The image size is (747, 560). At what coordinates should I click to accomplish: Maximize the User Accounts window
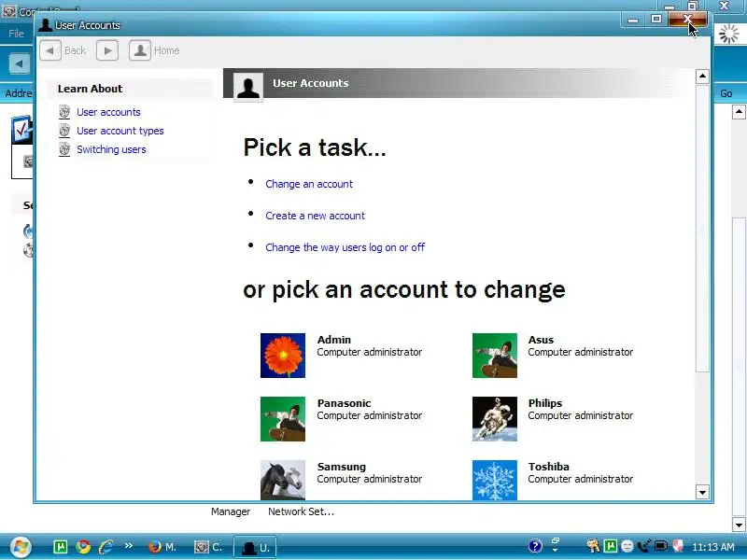[x=656, y=19]
